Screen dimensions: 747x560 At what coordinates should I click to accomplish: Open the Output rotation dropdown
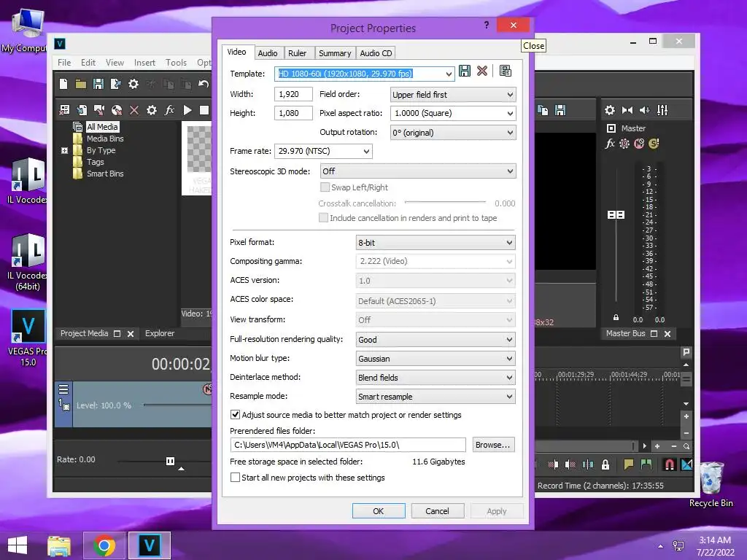click(x=453, y=133)
